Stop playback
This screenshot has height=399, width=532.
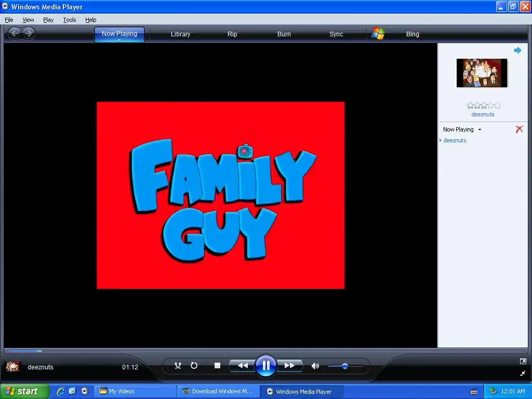pyautogui.click(x=218, y=365)
